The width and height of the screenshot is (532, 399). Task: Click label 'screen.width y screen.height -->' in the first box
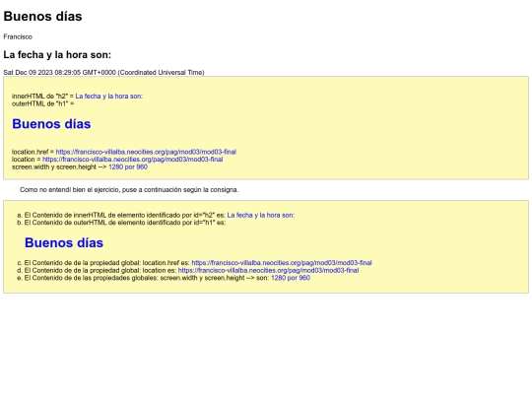point(59,166)
